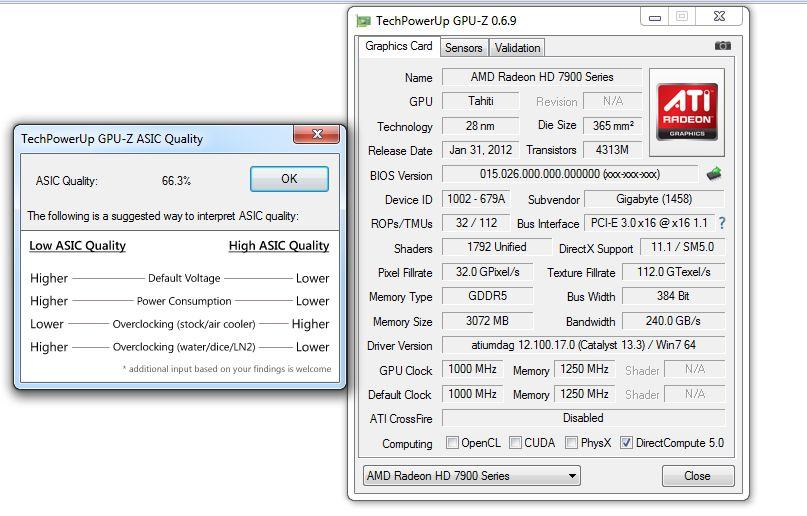Click the ASIC Quality value 66.3%
The height and width of the screenshot is (516, 807).
[x=176, y=181]
